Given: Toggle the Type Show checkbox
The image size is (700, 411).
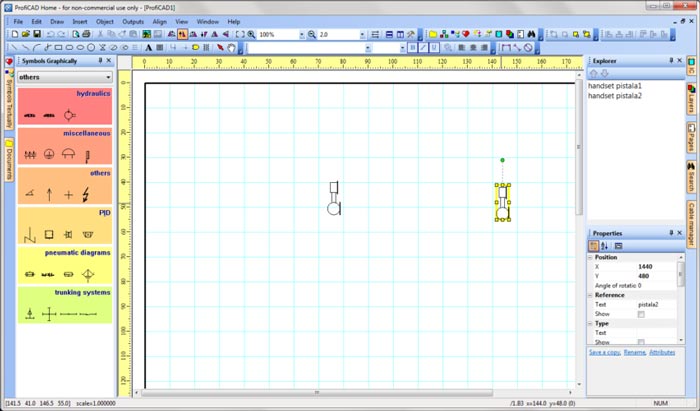Looking at the screenshot, I should [x=641, y=342].
